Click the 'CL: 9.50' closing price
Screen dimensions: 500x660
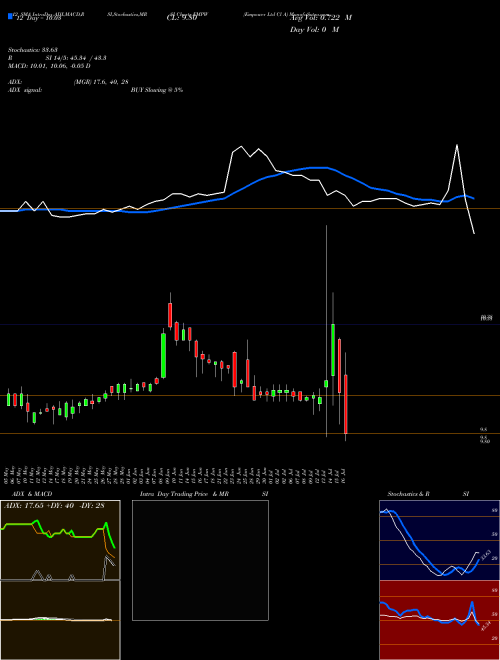click(x=182, y=18)
